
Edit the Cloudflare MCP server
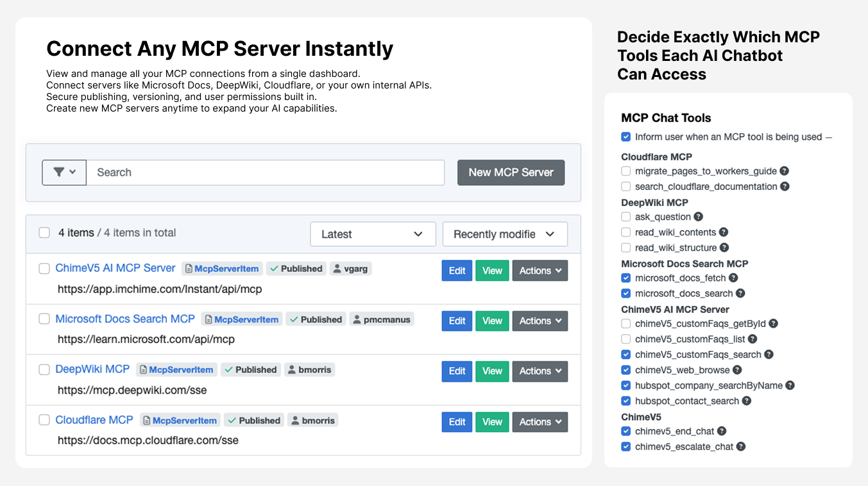click(457, 422)
